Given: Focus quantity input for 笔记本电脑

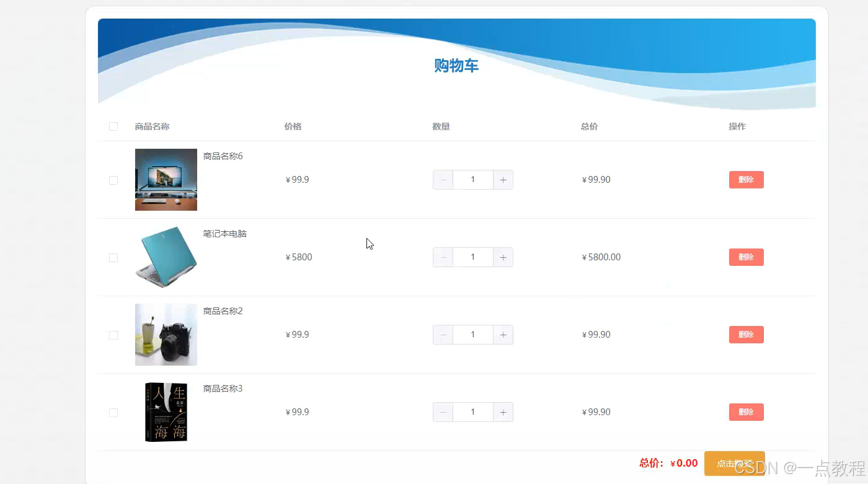Looking at the screenshot, I should coord(473,257).
